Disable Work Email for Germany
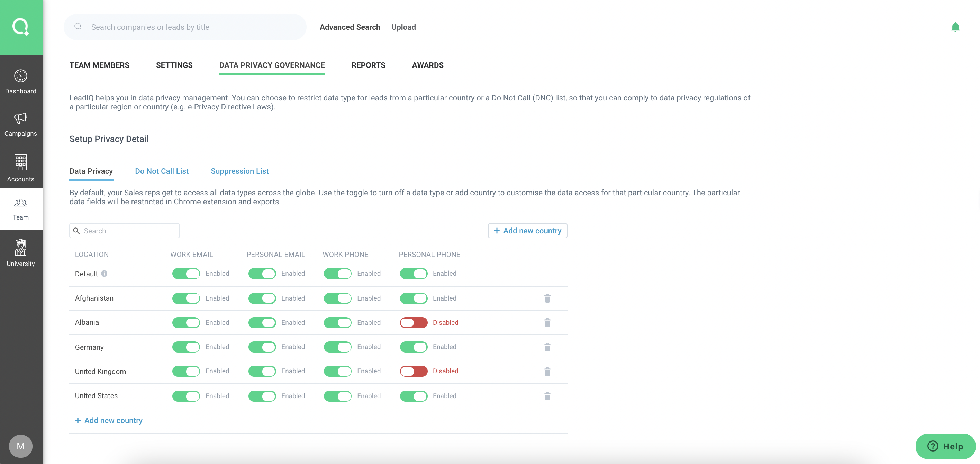This screenshot has width=980, height=464. pyautogui.click(x=185, y=347)
